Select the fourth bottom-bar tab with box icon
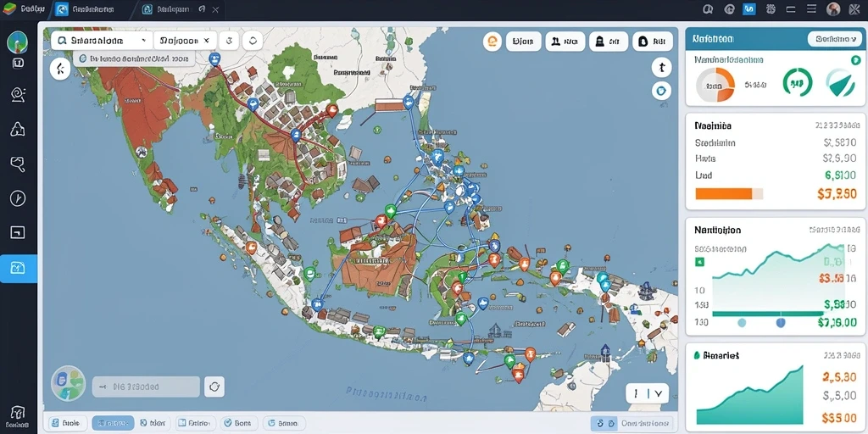The height and width of the screenshot is (434, 868). (196, 423)
